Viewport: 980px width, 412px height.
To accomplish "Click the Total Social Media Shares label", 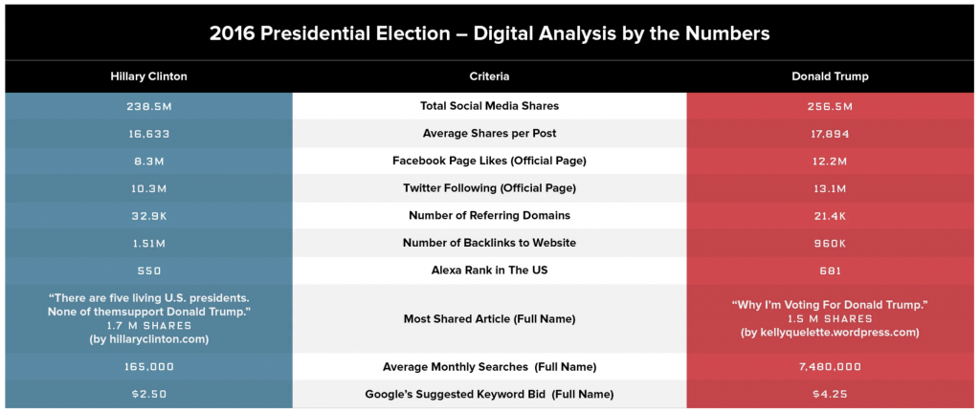I will coord(489,106).
